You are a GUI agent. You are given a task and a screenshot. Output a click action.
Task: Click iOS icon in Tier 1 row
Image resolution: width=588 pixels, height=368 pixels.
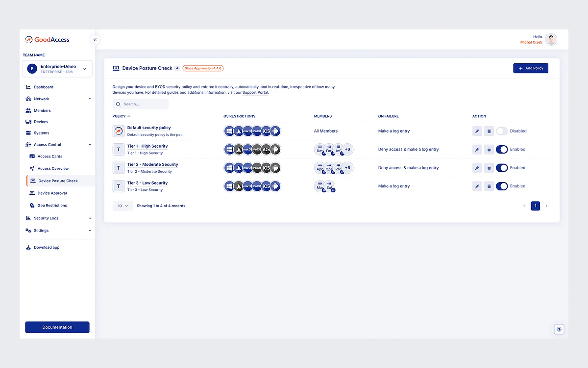pos(266,149)
